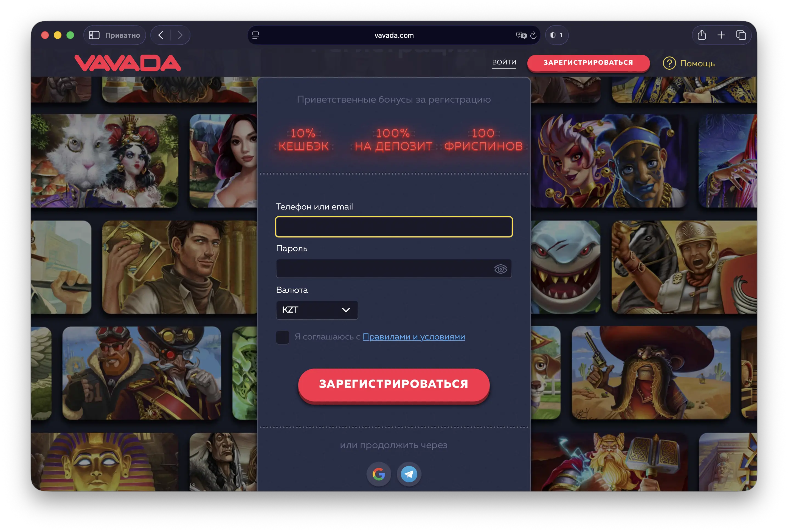Click the Safari share icon
This screenshot has width=788, height=532.
[702, 35]
